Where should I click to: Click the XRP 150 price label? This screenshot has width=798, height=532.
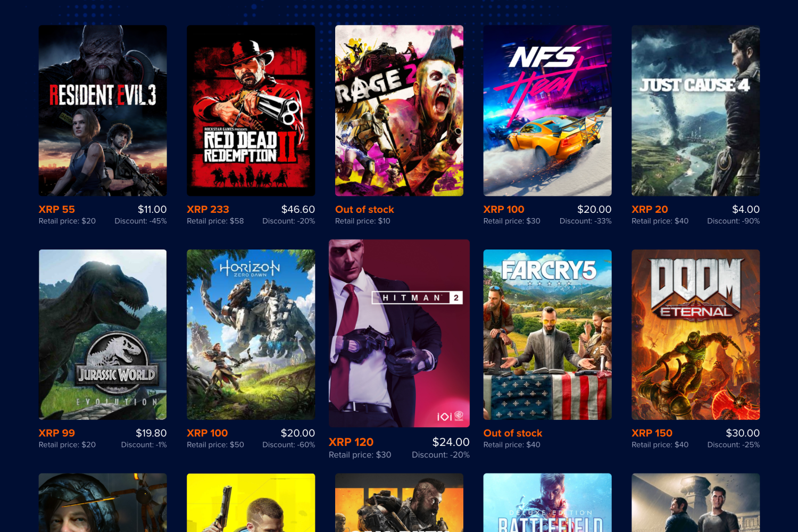(652, 433)
